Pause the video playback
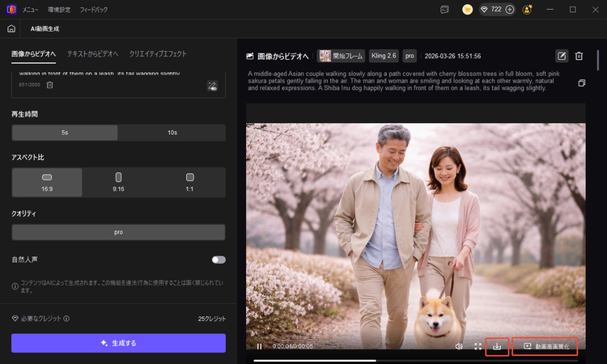 [259, 346]
